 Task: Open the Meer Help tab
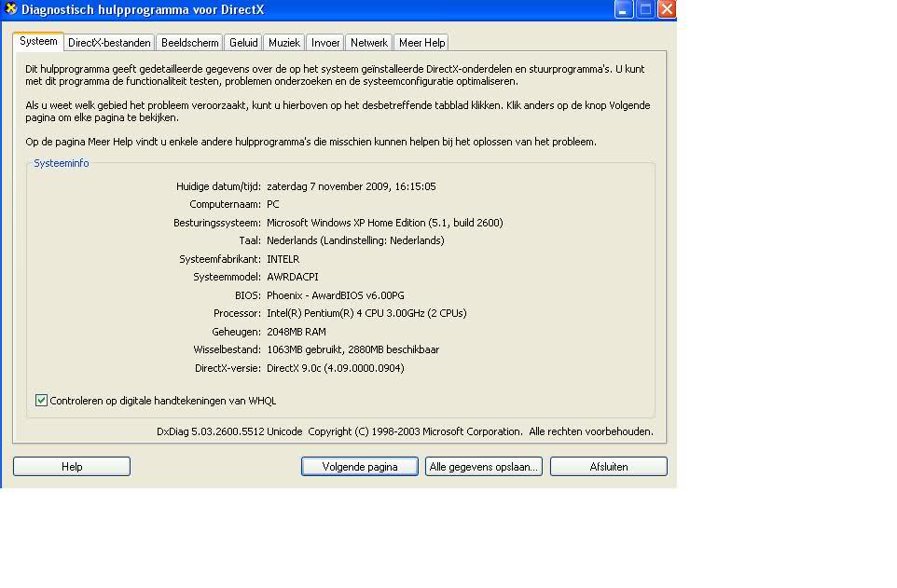(421, 43)
